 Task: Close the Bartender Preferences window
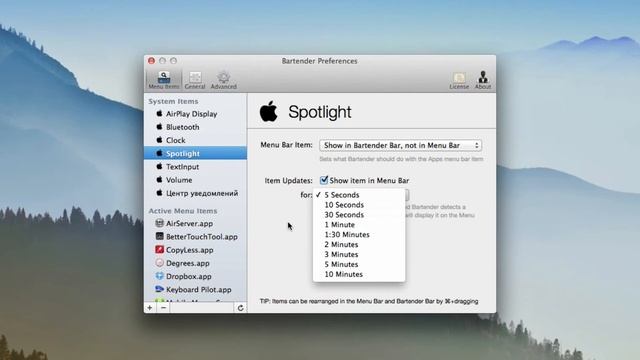pyautogui.click(x=151, y=61)
